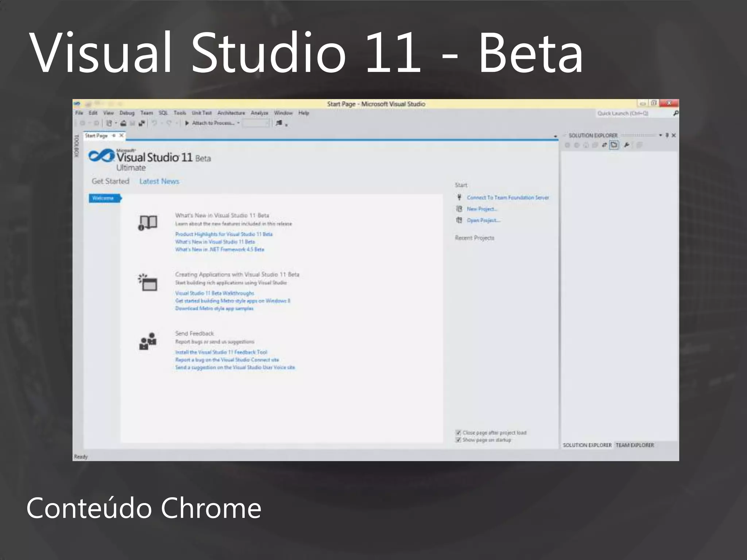Viewport: 747px width, 560px height.
Task: Select the Get Started tab
Action: tap(111, 181)
